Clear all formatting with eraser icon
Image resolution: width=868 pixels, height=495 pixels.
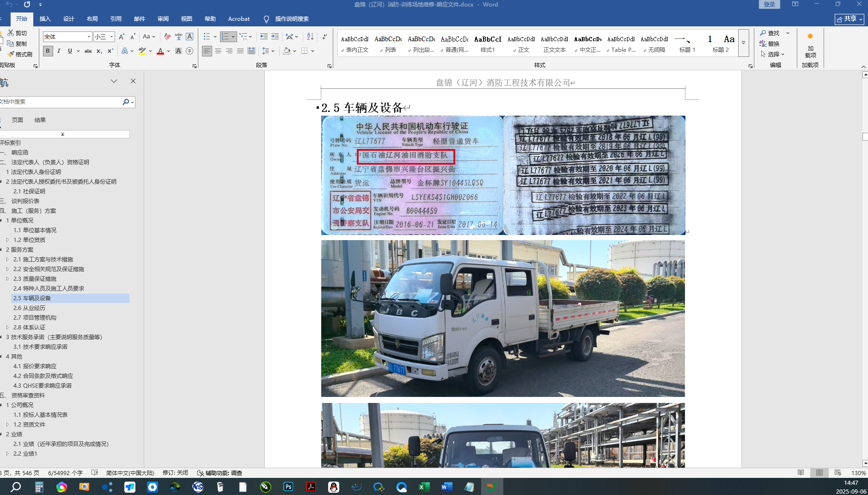(167, 37)
